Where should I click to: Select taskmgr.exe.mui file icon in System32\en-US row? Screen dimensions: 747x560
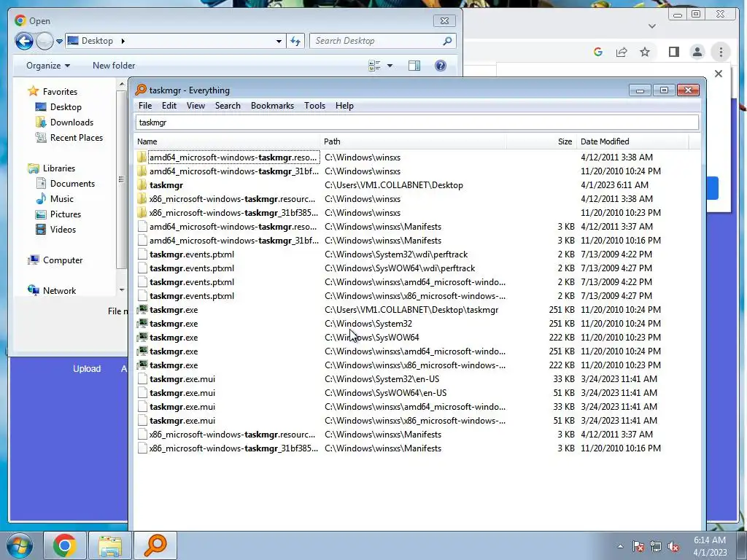142,379
